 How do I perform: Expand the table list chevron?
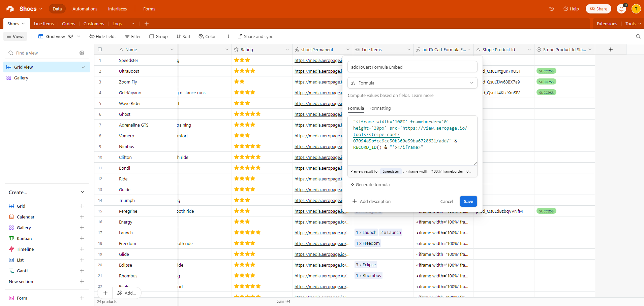tap(133, 24)
